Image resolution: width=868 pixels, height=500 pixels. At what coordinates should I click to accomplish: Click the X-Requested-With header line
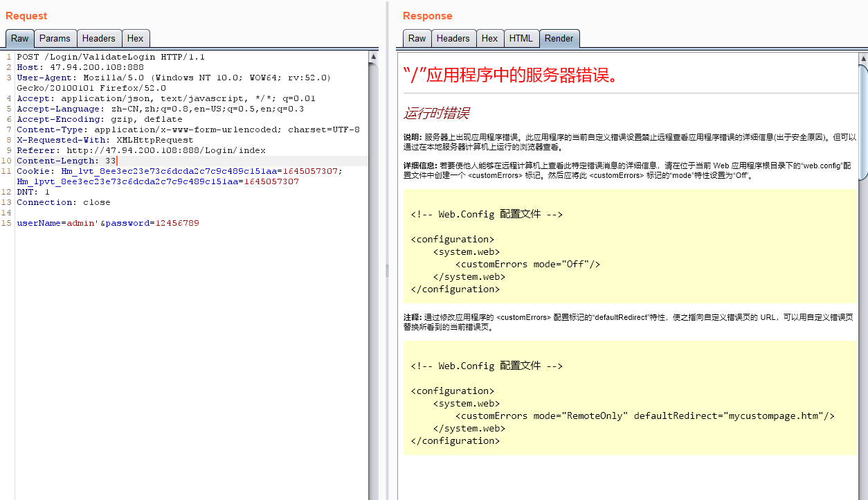click(x=105, y=140)
